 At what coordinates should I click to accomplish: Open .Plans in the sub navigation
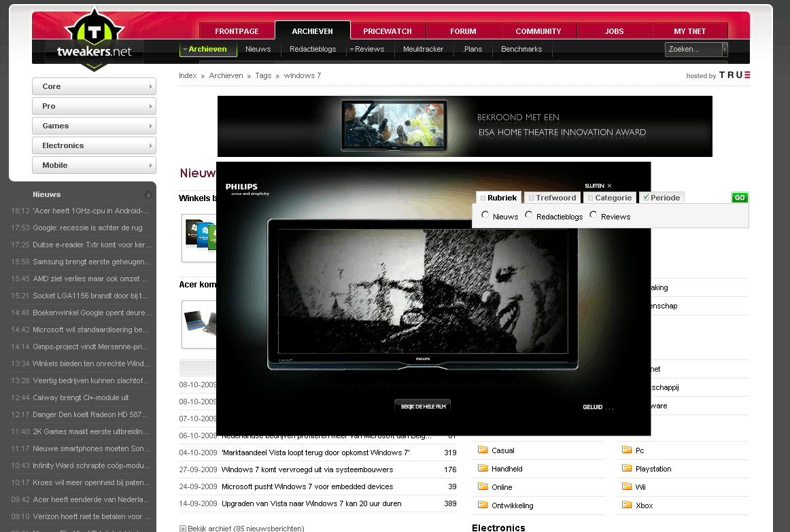coord(473,50)
